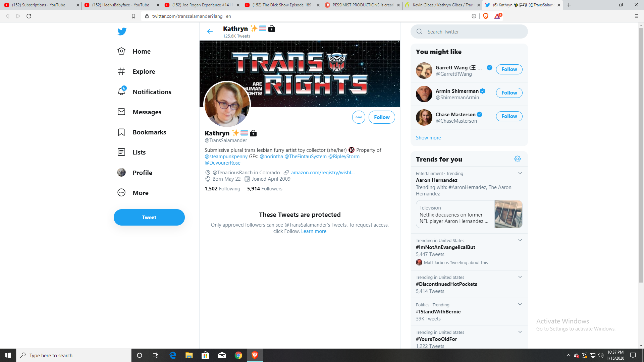The width and height of the screenshot is (644, 362).
Task: Open Learn more link about protected tweets
Action: [x=314, y=231]
